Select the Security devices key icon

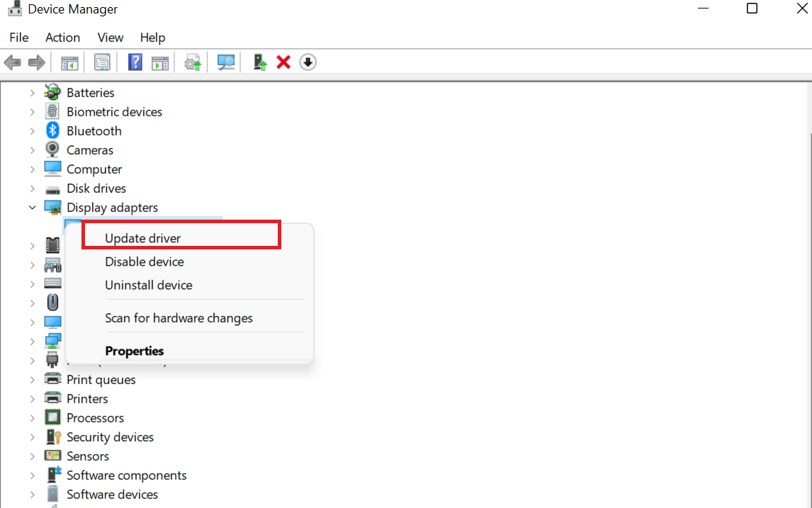point(53,437)
